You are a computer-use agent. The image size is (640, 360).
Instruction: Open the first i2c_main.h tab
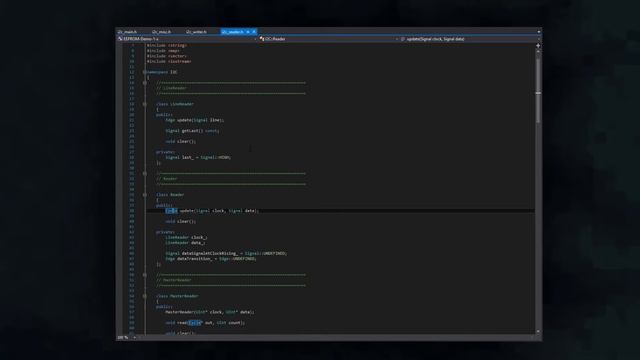tap(128, 32)
